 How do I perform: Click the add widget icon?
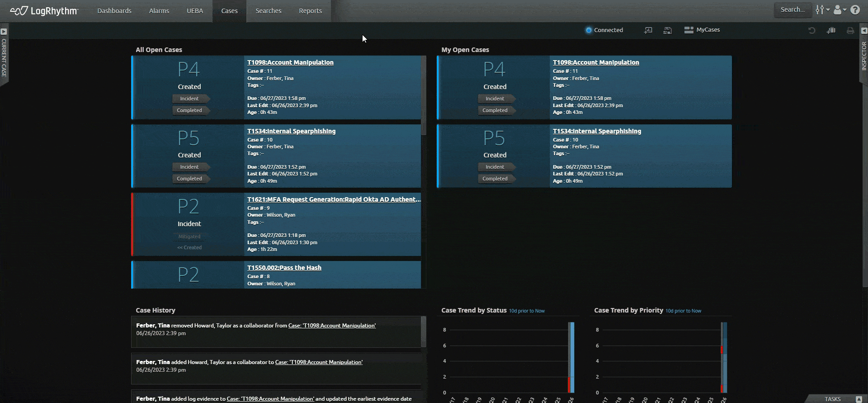[648, 30]
